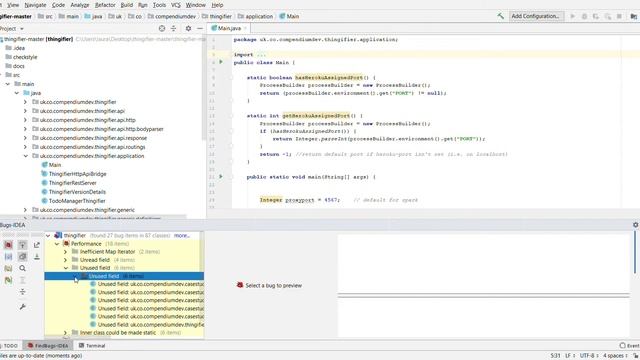The width and height of the screenshot is (640, 360).
Task: Click the compendiumdev breadcrumb
Action: coord(172,16)
